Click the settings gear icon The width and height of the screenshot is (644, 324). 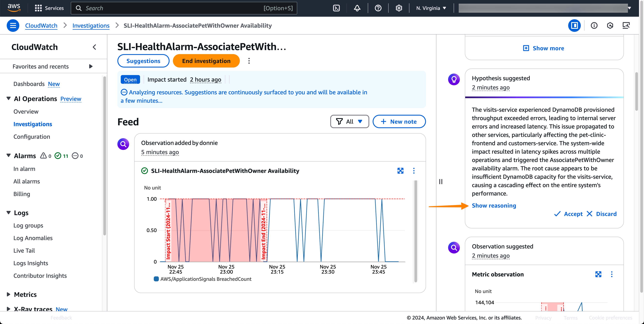pyautogui.click(x=399, y=8)
